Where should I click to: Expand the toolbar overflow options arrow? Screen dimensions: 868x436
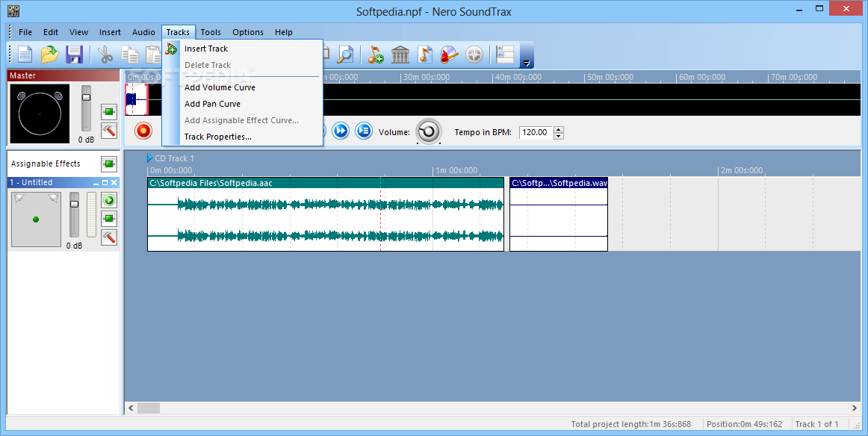pyautogui.click(x=527, y=63)
